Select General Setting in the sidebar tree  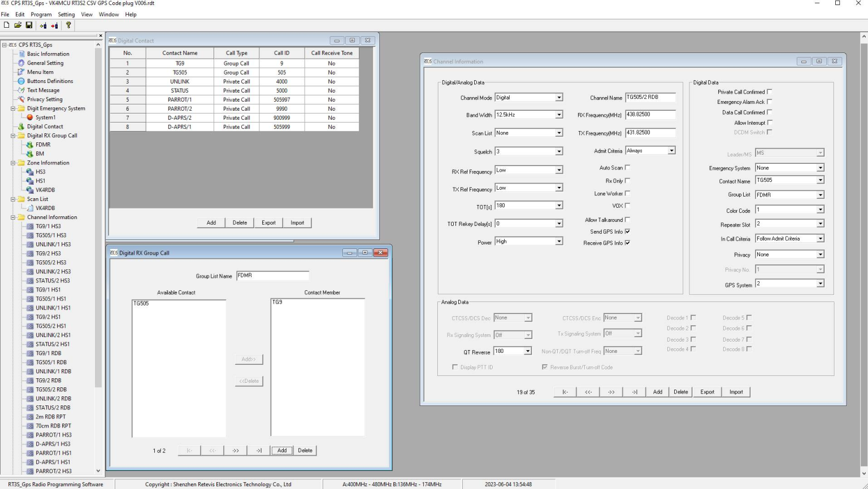(x=45, y=63)
